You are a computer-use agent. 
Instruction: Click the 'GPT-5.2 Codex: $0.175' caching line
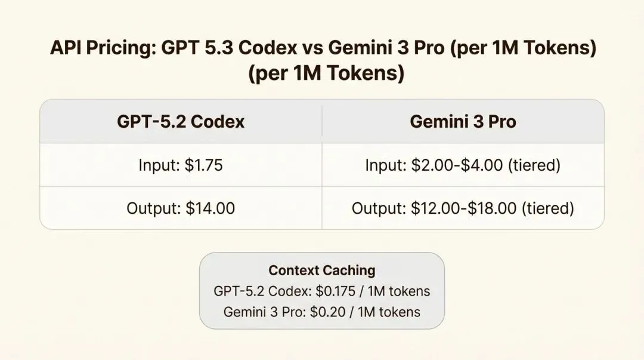[322, 291]
